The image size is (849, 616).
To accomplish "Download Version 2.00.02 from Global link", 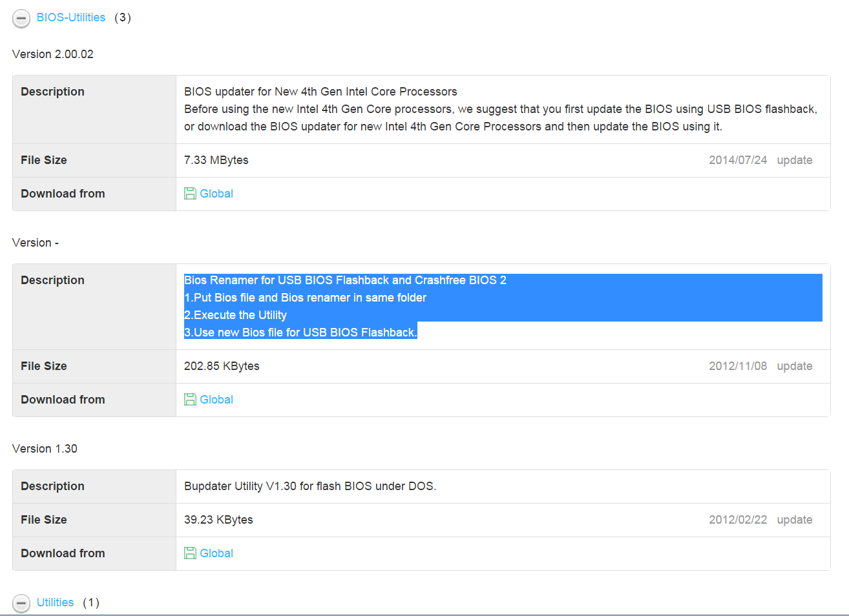I will [x=216, y=194].
